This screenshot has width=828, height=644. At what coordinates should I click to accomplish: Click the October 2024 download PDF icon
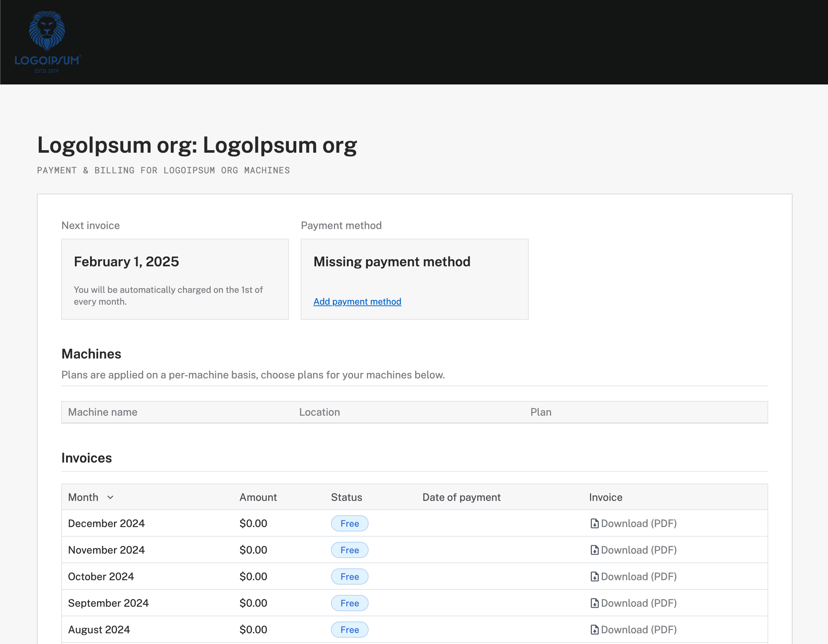point(595,577)
